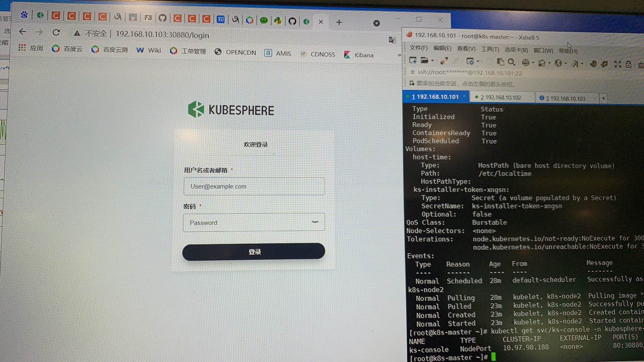The width and height of the screenshot is (644, 362).
Task: Click the 'ks-console' service name in terminal
Action: 429,349
